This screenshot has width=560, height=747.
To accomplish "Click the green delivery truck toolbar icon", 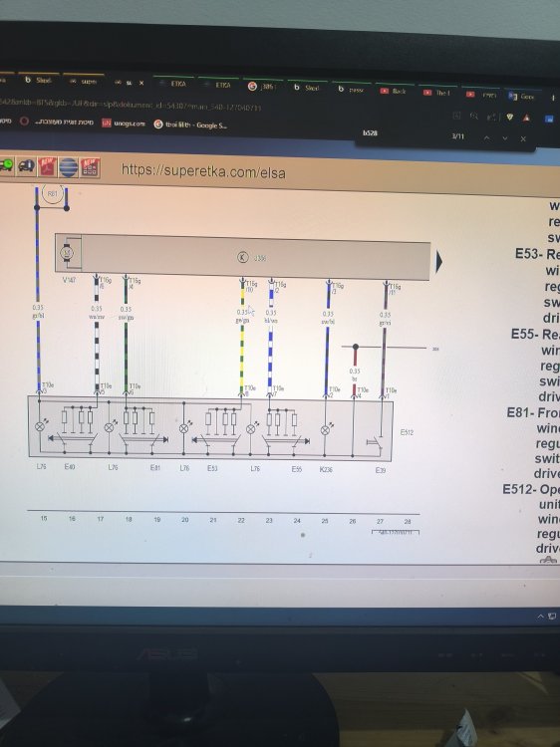I will (x=6, y=164).
